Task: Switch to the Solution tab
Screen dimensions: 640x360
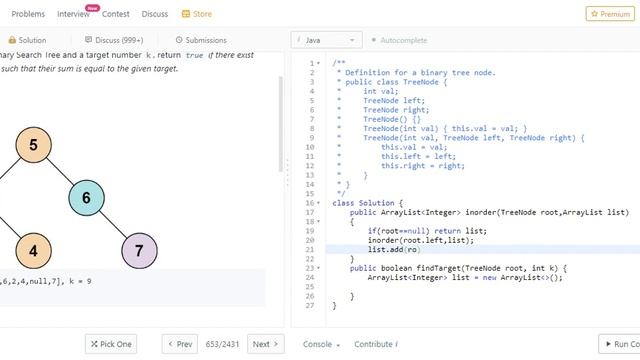Action: click(27, 40)
